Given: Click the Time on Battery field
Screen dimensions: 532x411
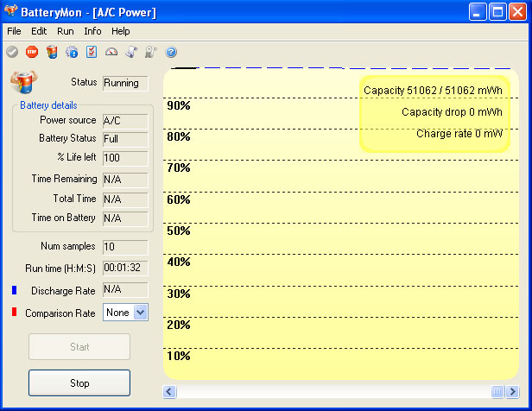Looking at the screenshot, I should coord(125,218).
